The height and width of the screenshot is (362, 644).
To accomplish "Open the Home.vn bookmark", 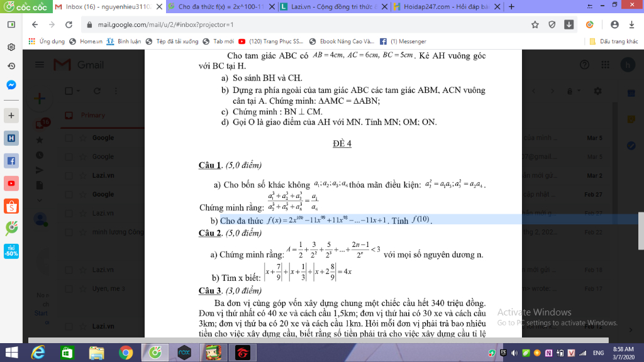I will 86,41.
